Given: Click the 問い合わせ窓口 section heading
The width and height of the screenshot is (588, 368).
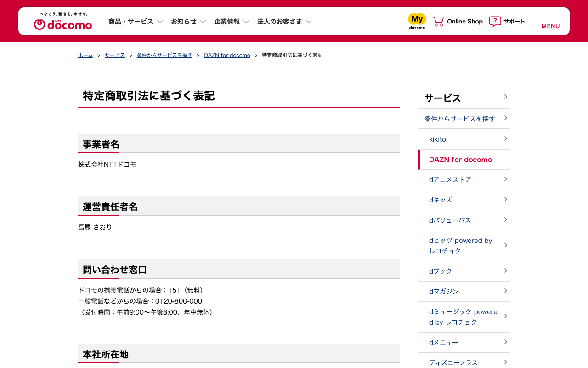Looking at the screenshot, I should coord(115,270).
